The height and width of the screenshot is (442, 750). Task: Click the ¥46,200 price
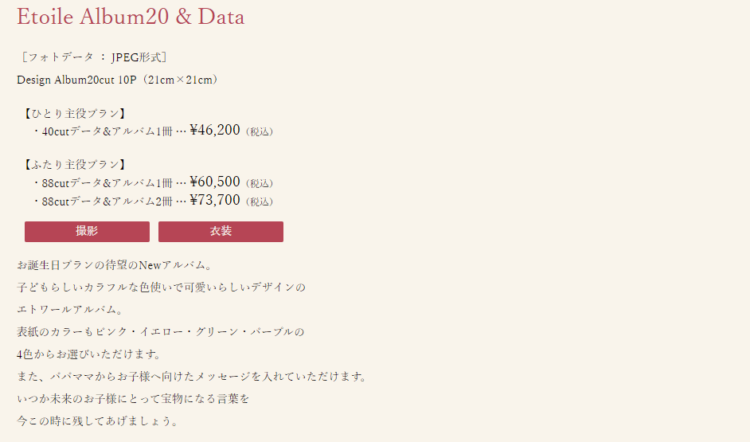coord(215,130)
